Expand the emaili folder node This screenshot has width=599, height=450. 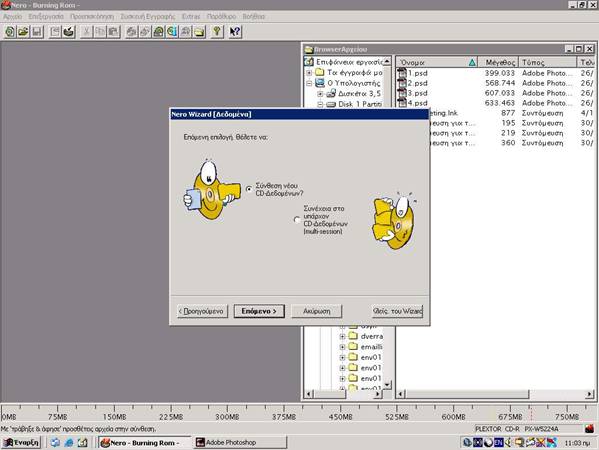pyautogui.click(x=342, y=347)
